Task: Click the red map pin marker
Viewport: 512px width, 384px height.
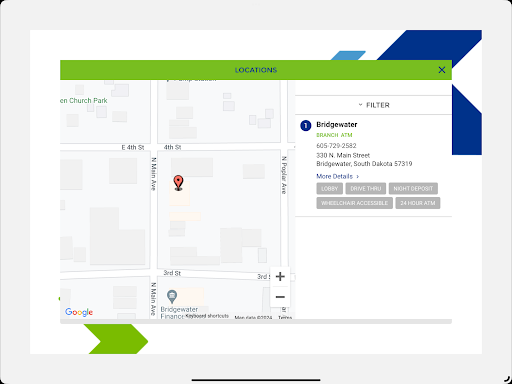Action: [x=178, y=183]
